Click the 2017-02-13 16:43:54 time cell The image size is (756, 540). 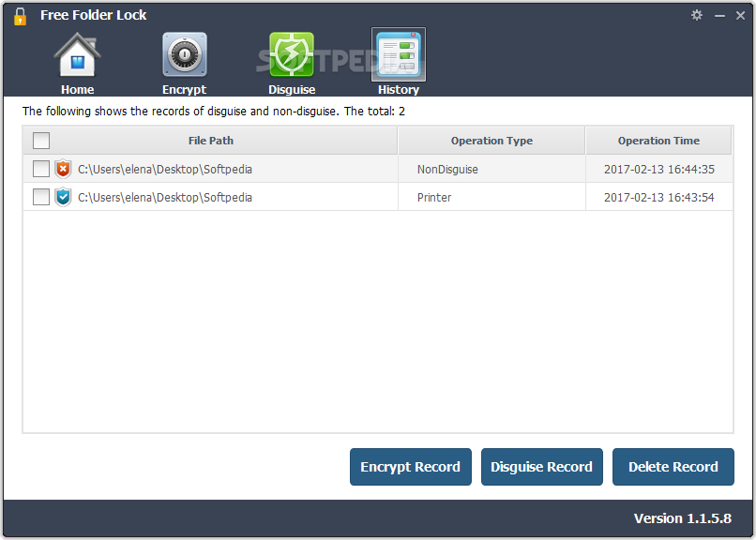(x=659, y=198)
